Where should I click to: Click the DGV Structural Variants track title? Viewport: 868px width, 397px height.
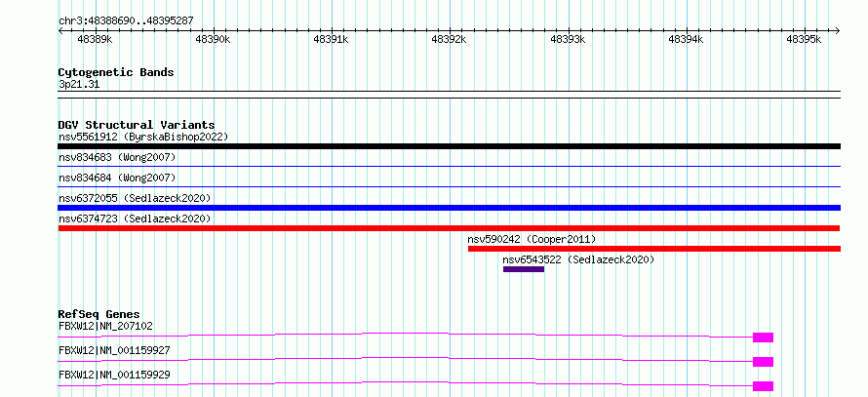coord(137,125)
